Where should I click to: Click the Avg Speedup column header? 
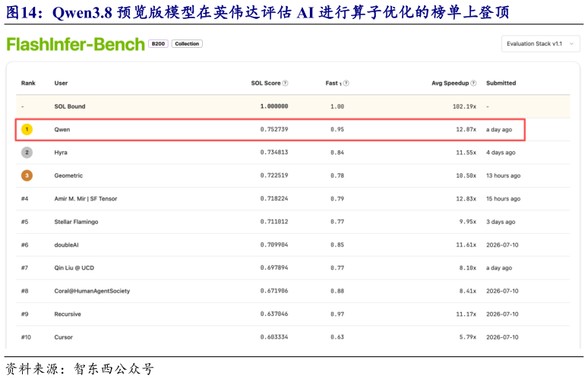(x=450, y=84)
